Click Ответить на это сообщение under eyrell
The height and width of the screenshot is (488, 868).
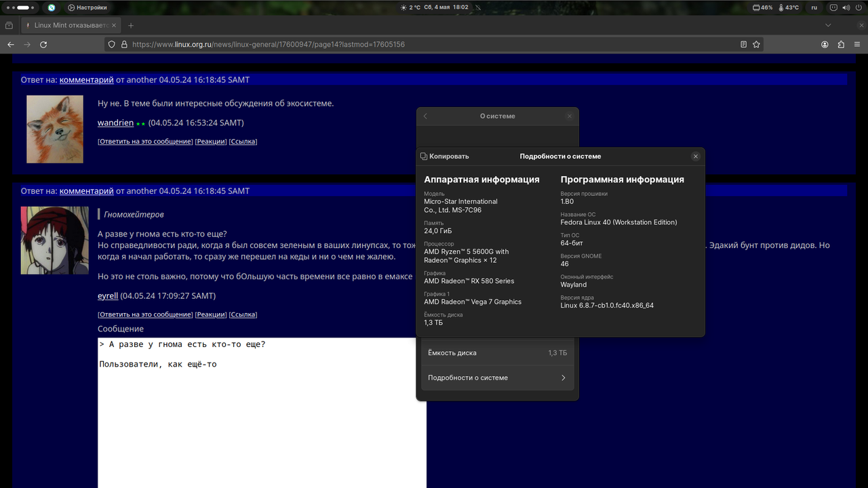[x=145, y=314]
